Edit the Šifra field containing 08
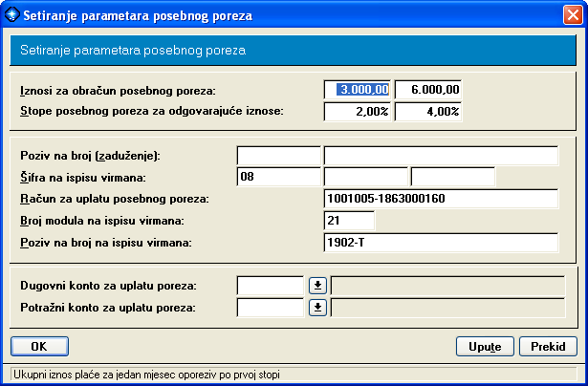The height and width of the screenshot is (386, 588). coord(278,177)
